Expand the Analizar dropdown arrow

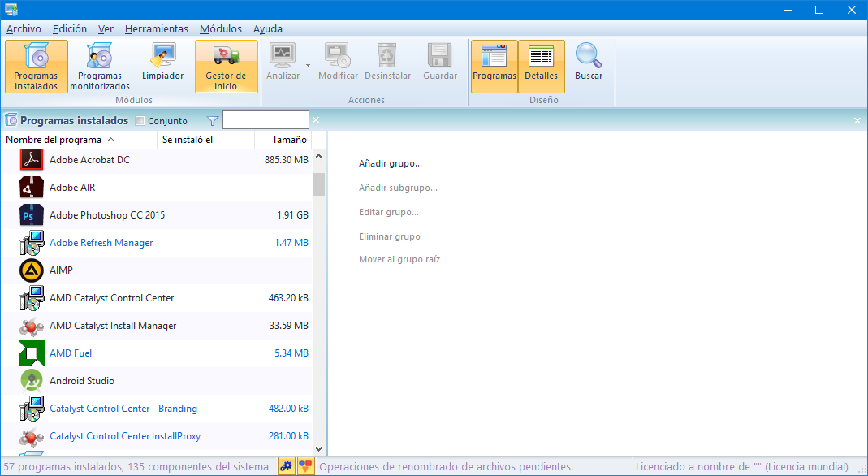pos(309,65)
